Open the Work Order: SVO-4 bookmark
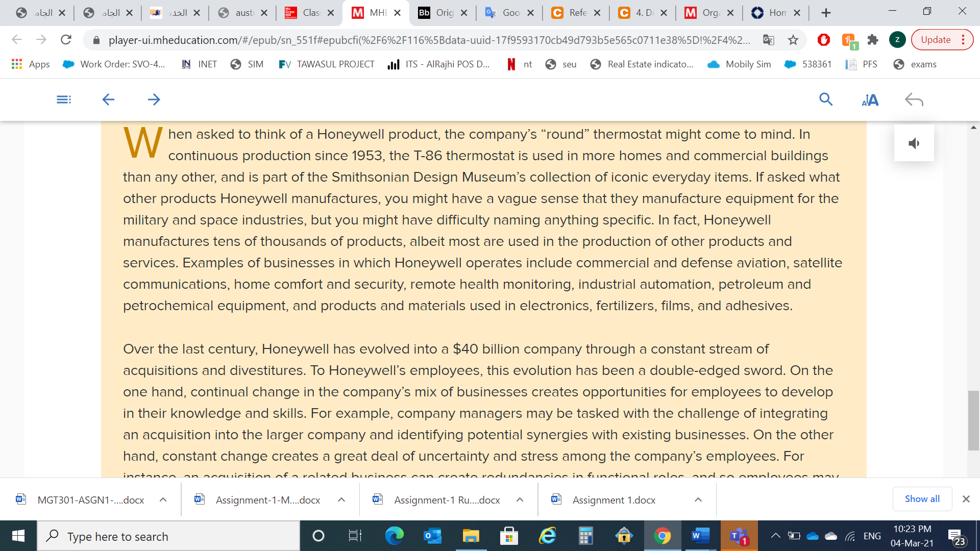This screenshot has height=551, width=980. [x=114, y=64]
